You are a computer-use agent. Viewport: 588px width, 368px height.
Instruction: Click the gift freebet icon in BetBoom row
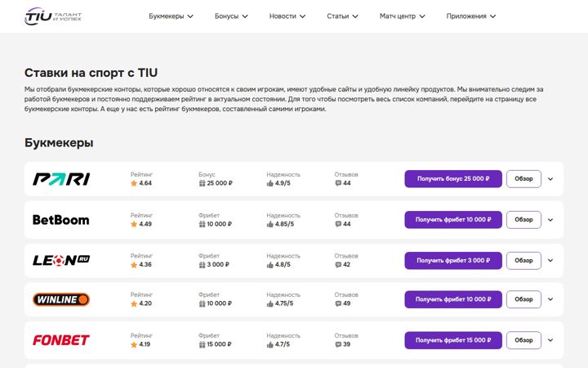203,224
